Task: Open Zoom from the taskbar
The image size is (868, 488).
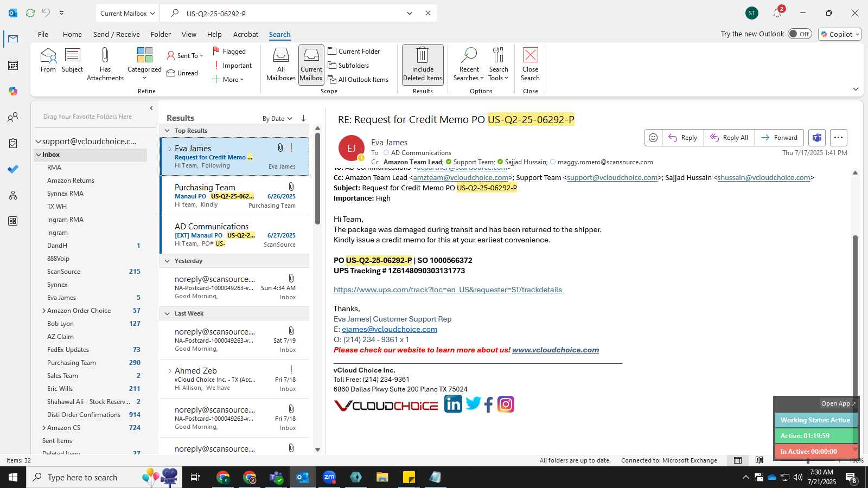Action: click(x=329, y=477)
